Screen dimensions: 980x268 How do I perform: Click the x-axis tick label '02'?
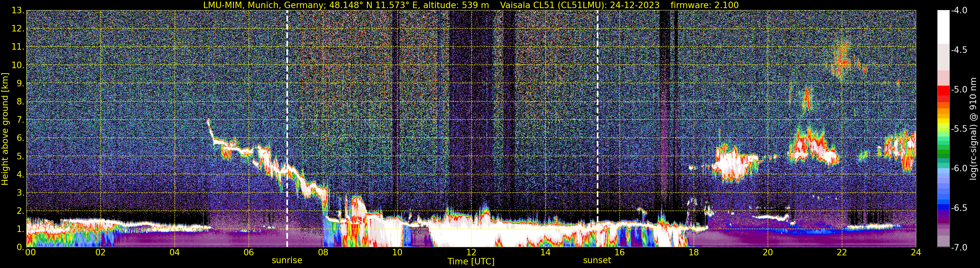click(100, 252)
